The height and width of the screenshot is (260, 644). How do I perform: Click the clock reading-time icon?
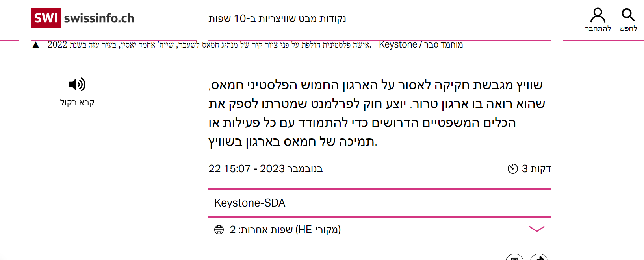click(512, 169)
